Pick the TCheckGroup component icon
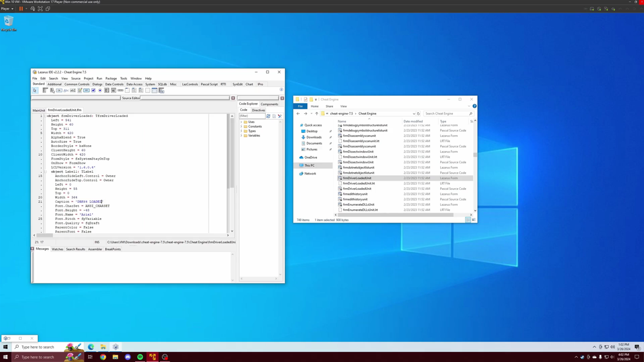Screen dimensions: 644x362 [x=141, y=90]
